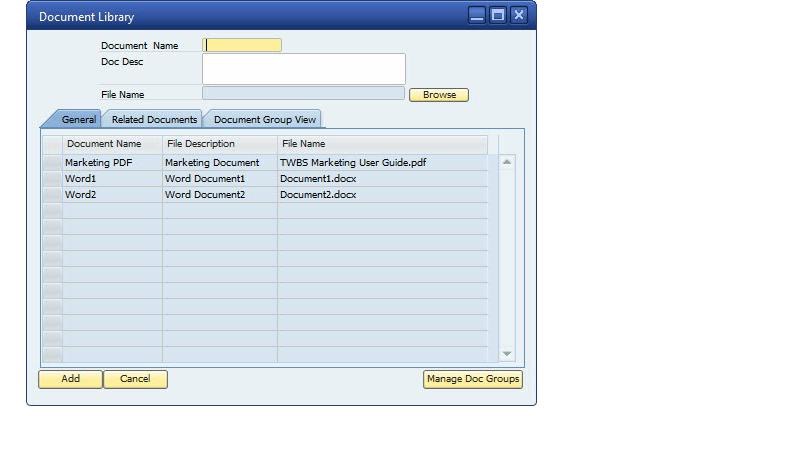The height and width of the screenshot is (449, 787).
Task: Click row selector for Word1 row
Action: point(52,179)
